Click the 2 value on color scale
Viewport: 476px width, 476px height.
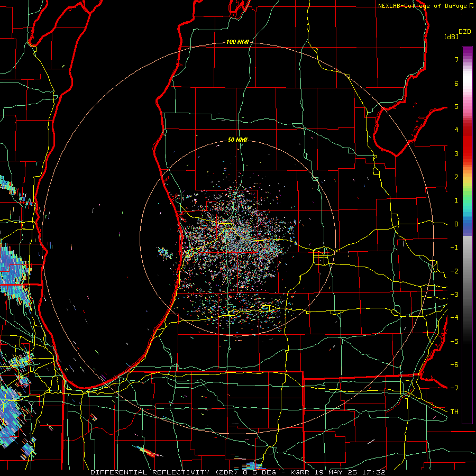pos(456,177)
